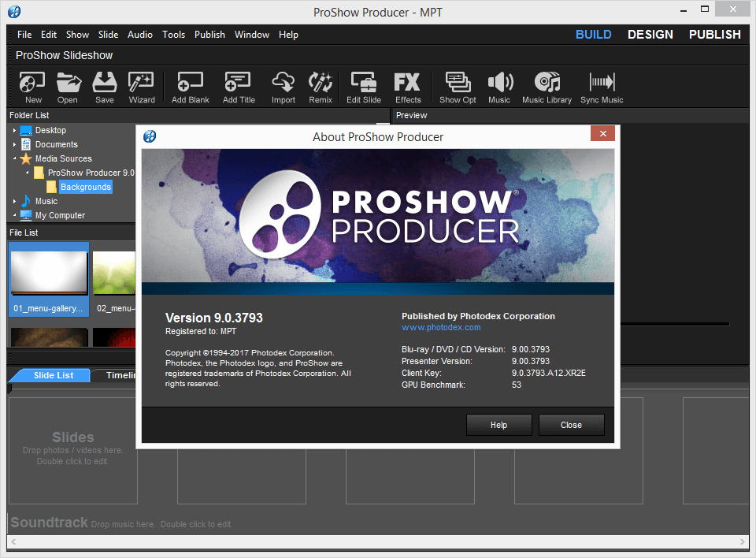Select the 01_menu-gallery thumbnail
756x558 pixels.
[49, 280]
